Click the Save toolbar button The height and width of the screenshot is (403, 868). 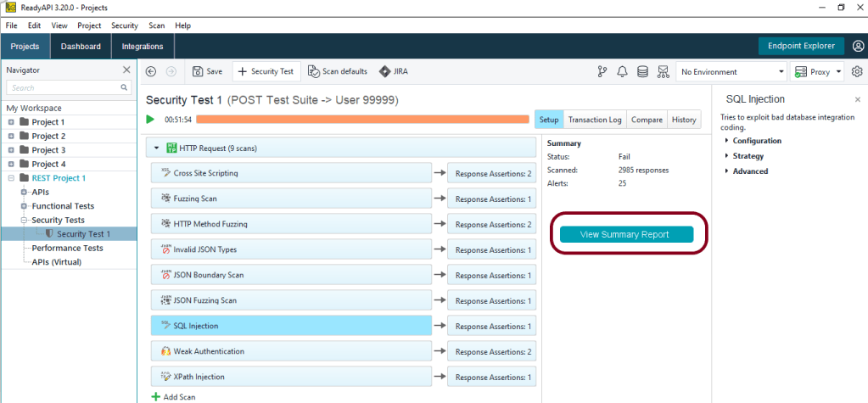[x=207, y=71]
